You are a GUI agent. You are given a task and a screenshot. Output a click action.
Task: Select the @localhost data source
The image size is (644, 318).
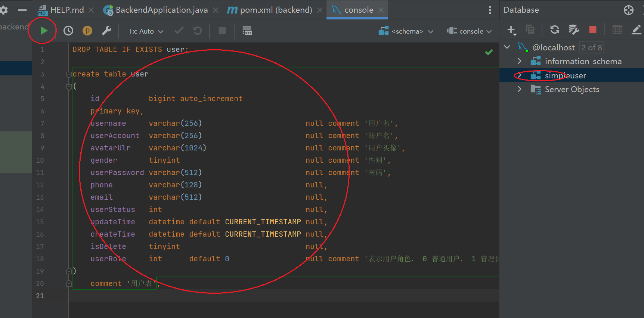pyautogui.click(x=553, y=47)
